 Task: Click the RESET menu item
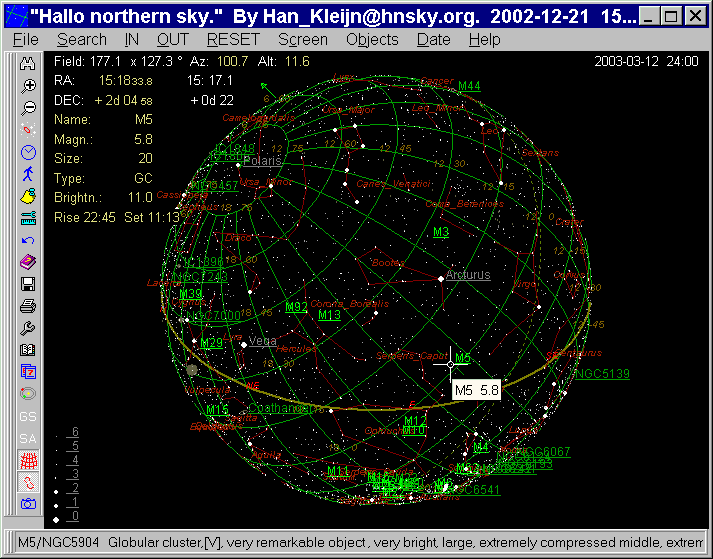point(233,40)
